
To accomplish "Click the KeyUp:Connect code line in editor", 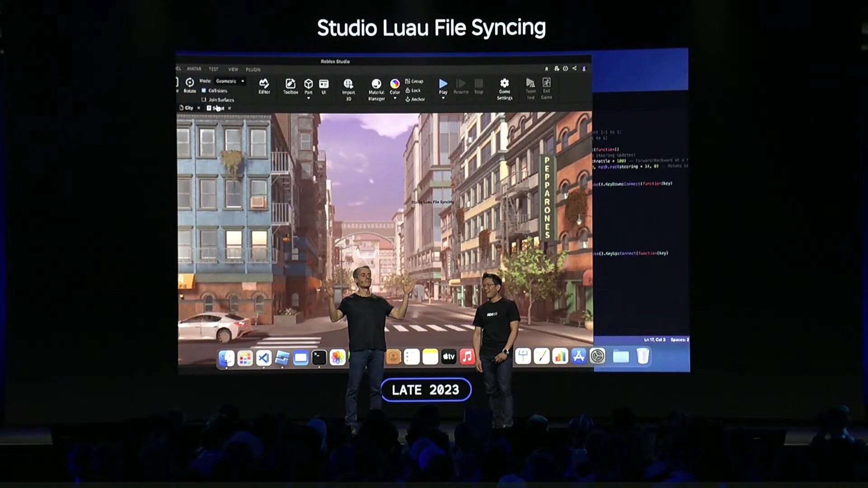I will [x=631, y=253].
